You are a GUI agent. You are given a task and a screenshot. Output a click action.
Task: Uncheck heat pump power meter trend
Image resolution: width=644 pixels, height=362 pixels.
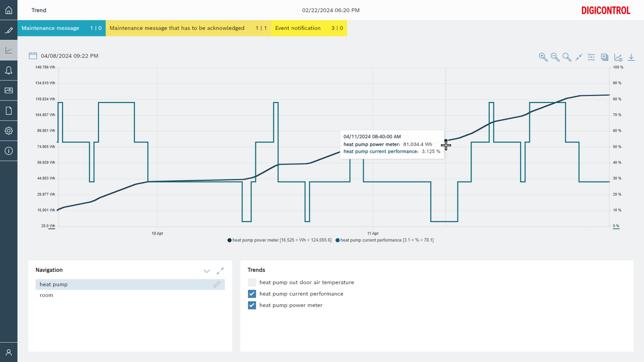252,305
